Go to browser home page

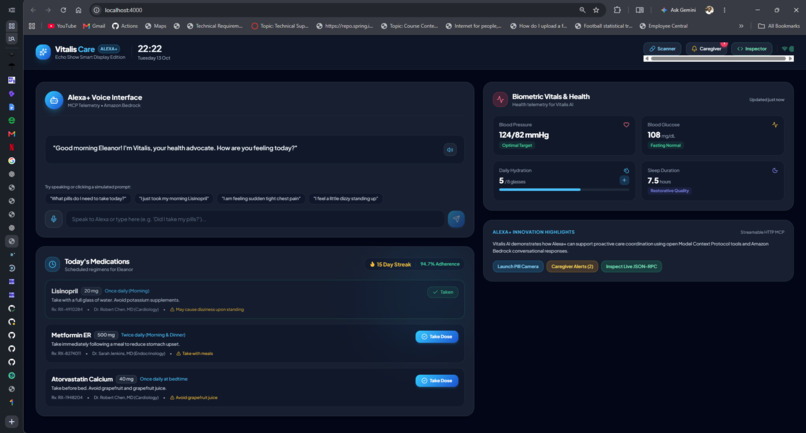[78, 10]
